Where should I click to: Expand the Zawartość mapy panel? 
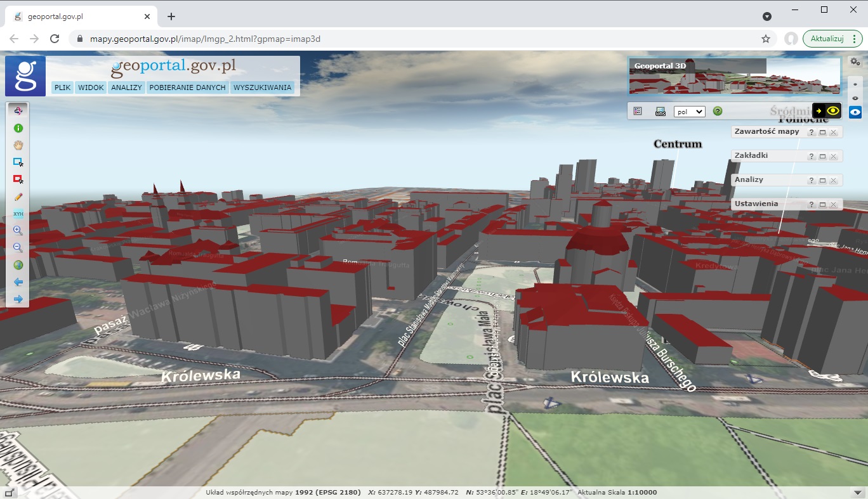(822, 132)
